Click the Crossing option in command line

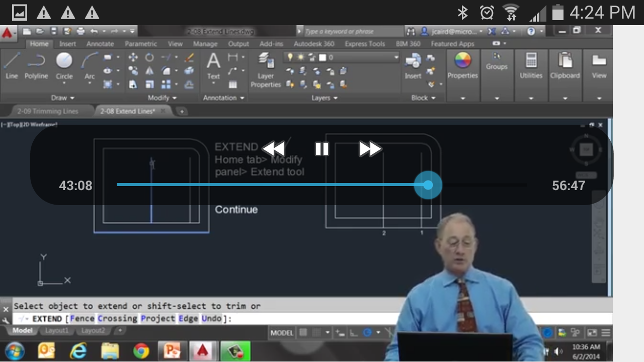117,319
